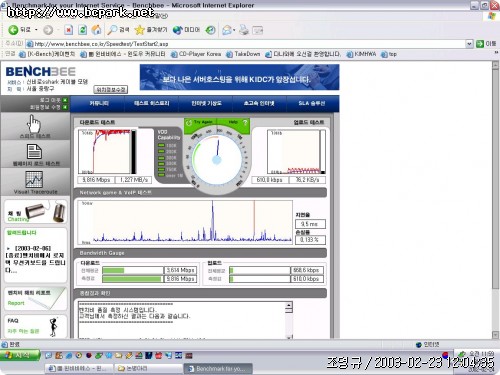Image resolution: width=500 pixels, height=375 pixels.
Task: Open the Back button history dropdown arrow
Action: [36, 30]
